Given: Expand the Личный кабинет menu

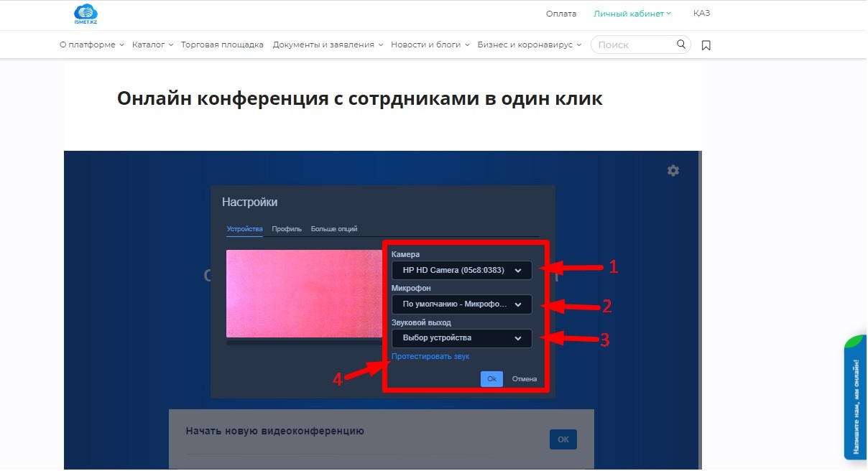Looking at the screenshot, I should tap(632, 14).
